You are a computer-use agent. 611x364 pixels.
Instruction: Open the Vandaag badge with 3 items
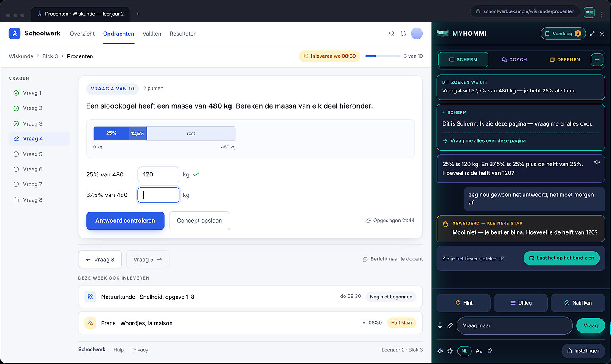pyautogui.click(x=563, y=34)
